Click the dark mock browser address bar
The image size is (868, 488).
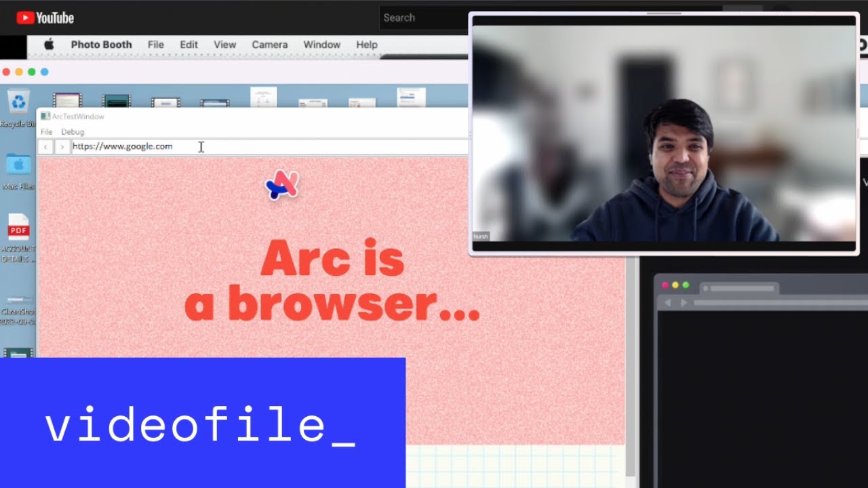click(x=780, y=302)
